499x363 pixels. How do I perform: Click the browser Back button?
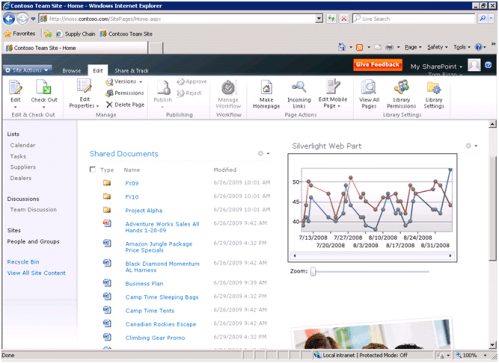point(9,19)
